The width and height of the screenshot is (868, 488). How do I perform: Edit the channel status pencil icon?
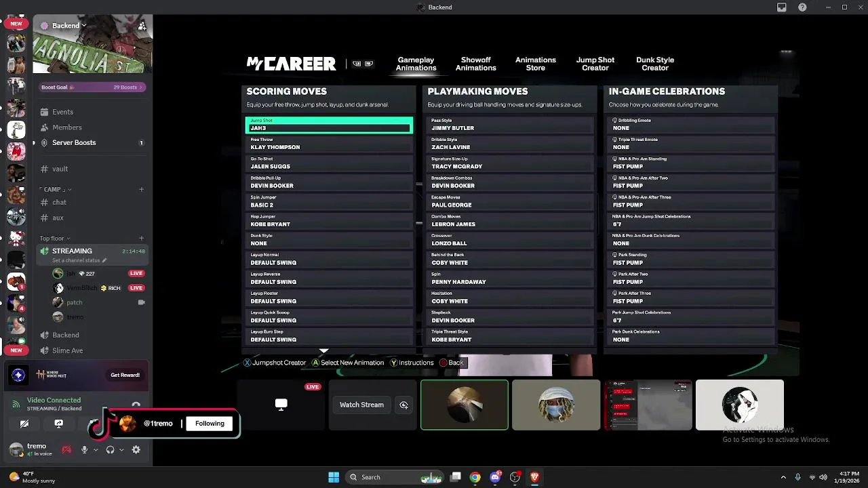[x=104, y=260]
